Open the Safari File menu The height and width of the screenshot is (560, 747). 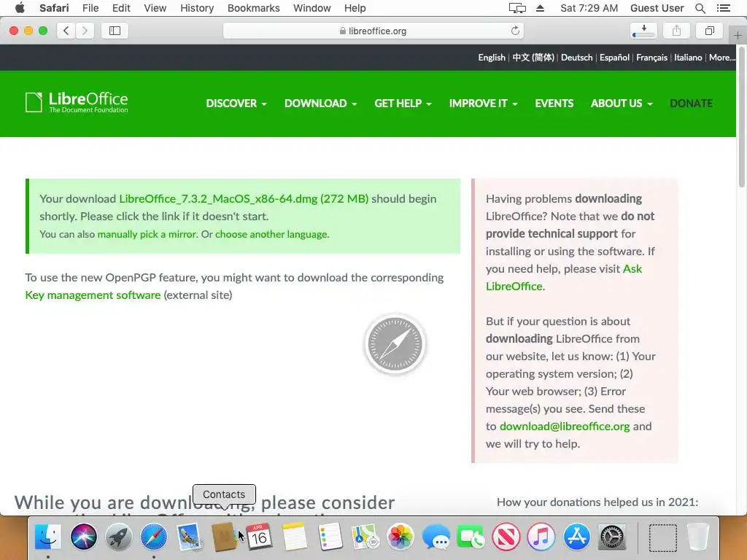pos(90,8)
